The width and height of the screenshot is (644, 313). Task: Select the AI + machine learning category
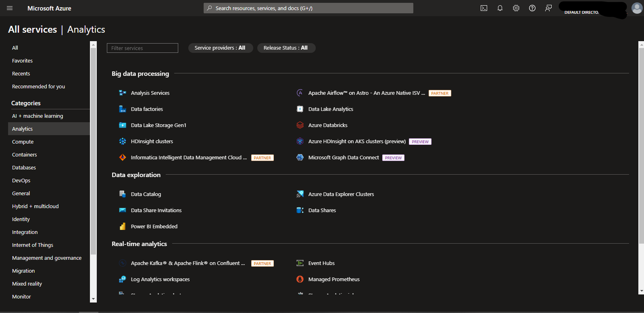38,116
